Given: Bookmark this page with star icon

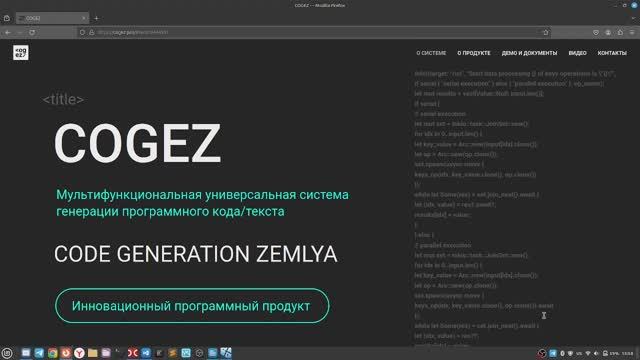Looking at the screenshot, I should click(546, 32).
